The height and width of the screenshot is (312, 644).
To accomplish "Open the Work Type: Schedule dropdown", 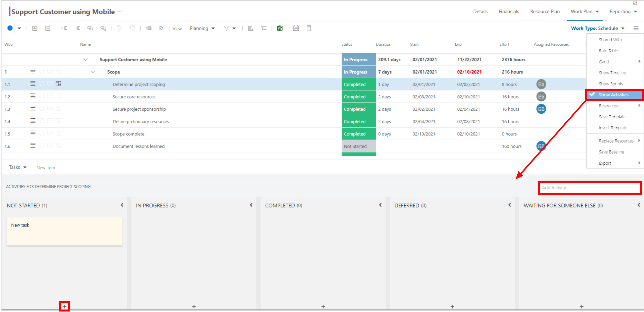I will point(597,28).
